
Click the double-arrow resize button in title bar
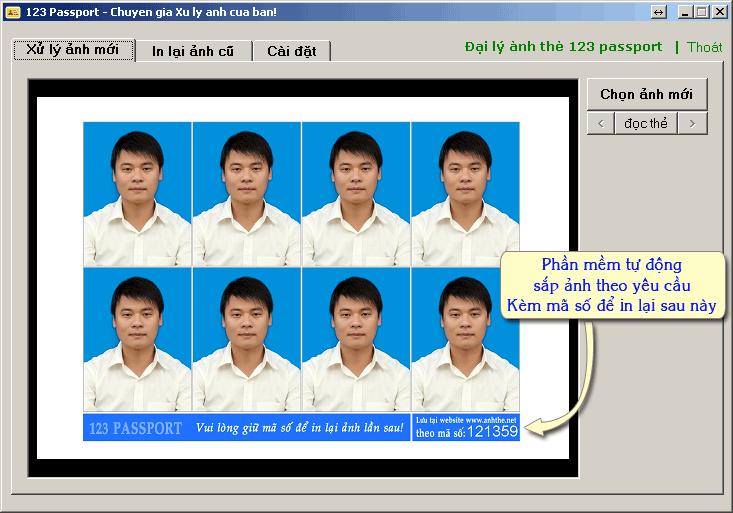tap(658, 12)
